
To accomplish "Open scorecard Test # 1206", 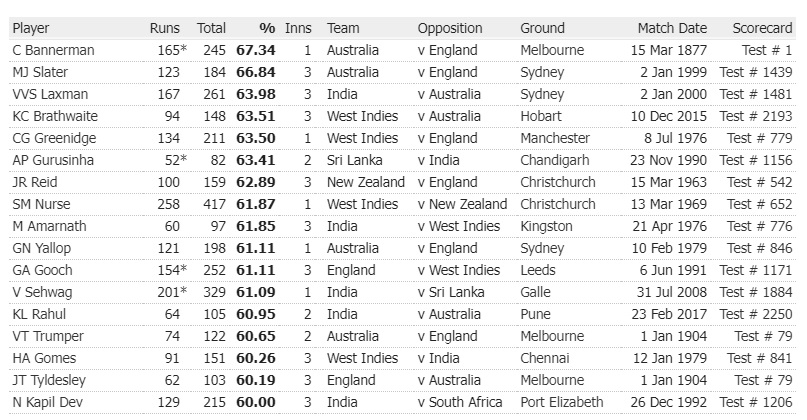I will click(x=755, y=402).
